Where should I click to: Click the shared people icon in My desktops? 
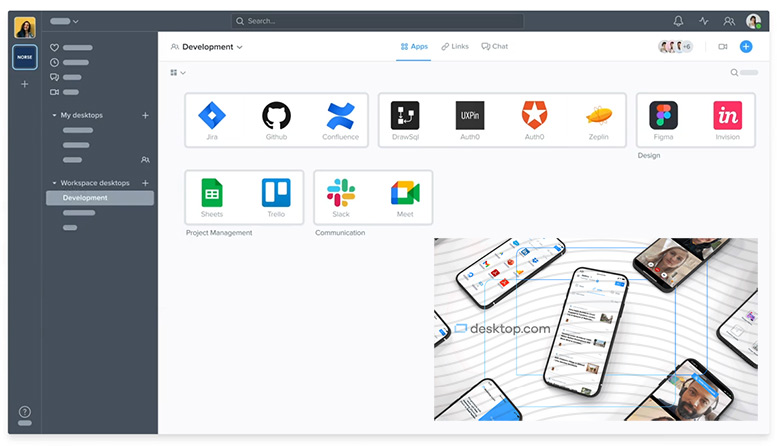[x=145, y=160]
